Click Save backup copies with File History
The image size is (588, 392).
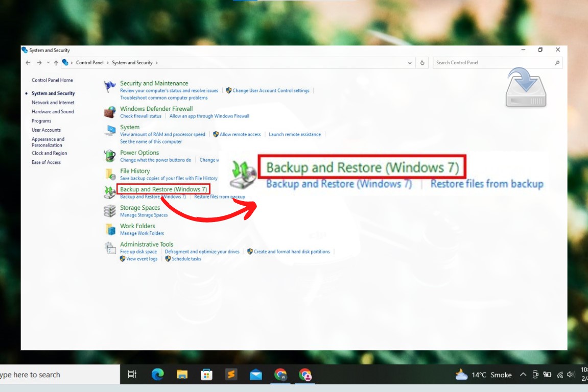[x=169, y=178]
